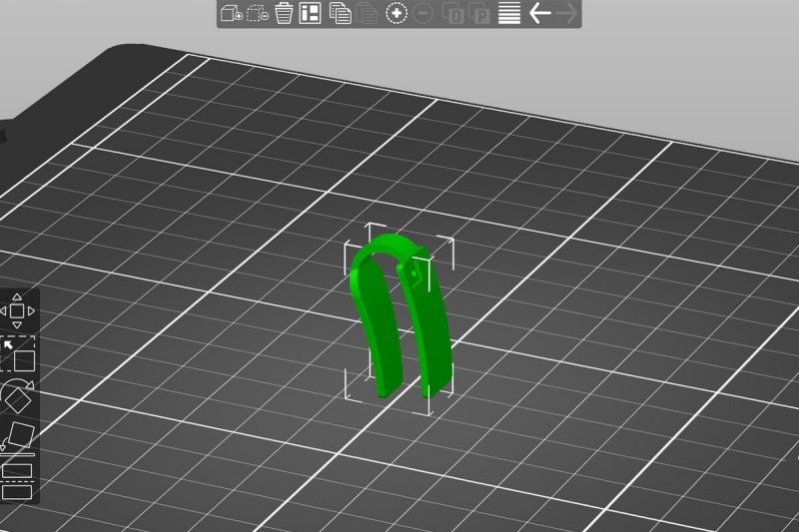Click the Arrange objects icon
799x532 pixels.
(x=310, y=13)
